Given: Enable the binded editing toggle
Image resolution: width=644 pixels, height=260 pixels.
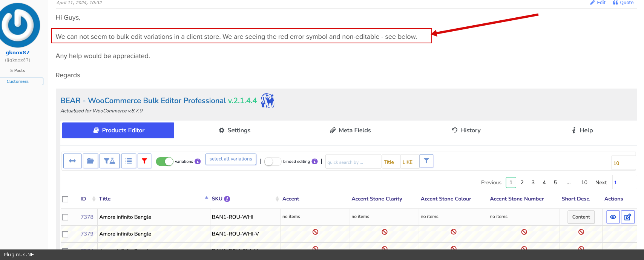Looking at the screenshot, I should click(x=273, y=162).
